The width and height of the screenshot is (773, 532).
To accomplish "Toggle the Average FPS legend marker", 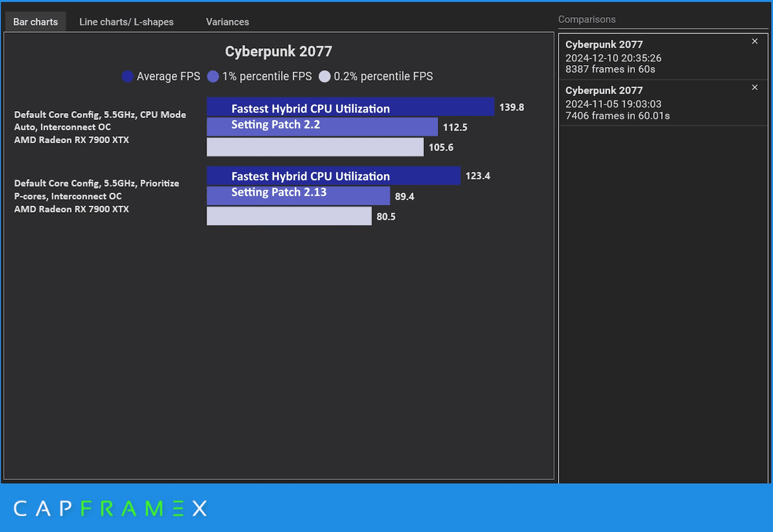I will coord(128,76).
